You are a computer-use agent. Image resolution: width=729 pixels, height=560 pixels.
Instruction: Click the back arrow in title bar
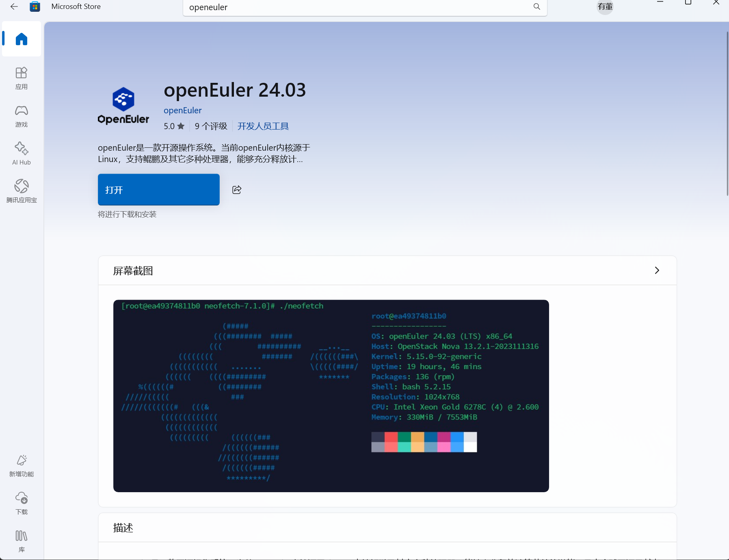(14, 6)
